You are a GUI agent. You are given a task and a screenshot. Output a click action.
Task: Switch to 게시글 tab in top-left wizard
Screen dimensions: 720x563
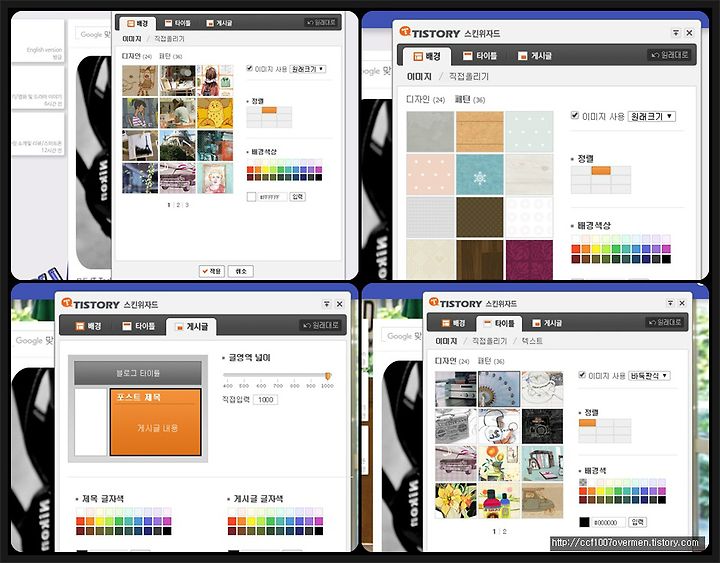[219, 23]
